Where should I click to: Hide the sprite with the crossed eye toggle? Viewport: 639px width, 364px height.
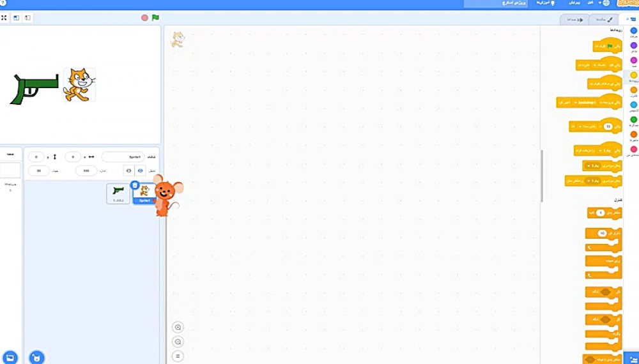click(128, 171)
